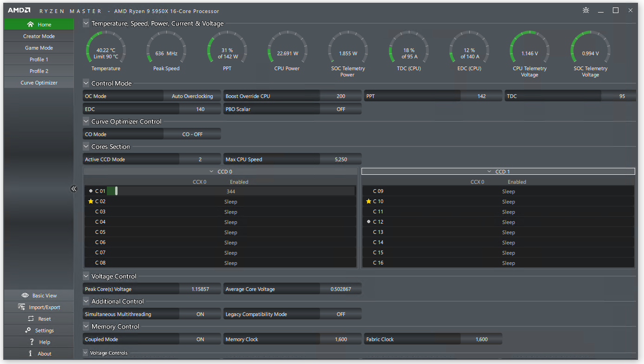Screen dimensions: 644x364
Task: Click the AMD logo in title bar
Action: coord(19,10)
